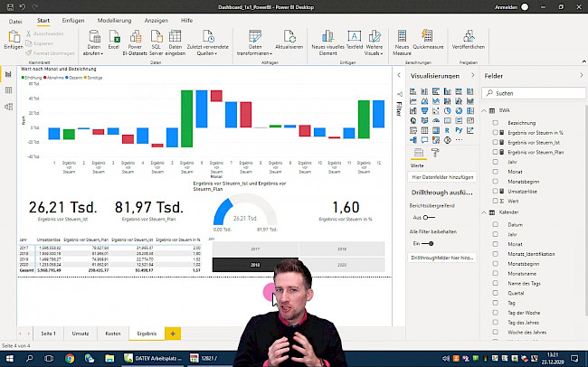
Task: Click Anmelden to sign in
Action: [507, 6]
